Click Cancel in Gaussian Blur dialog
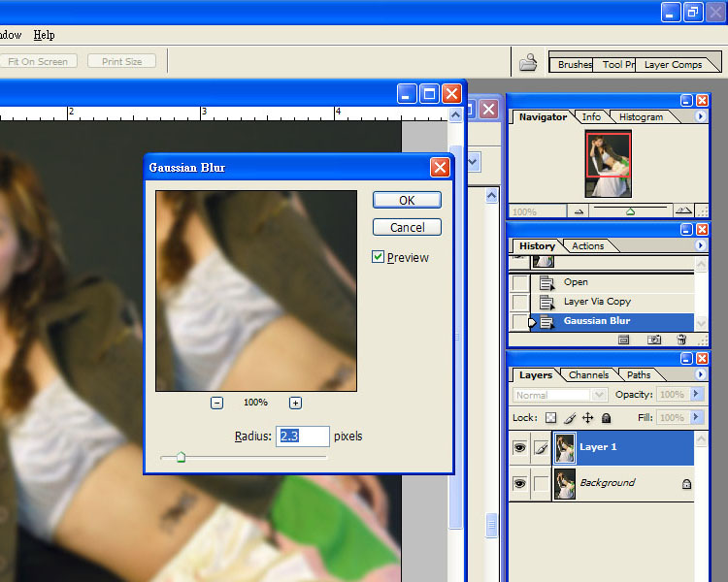728x582 pixels. tap(407, 227)
